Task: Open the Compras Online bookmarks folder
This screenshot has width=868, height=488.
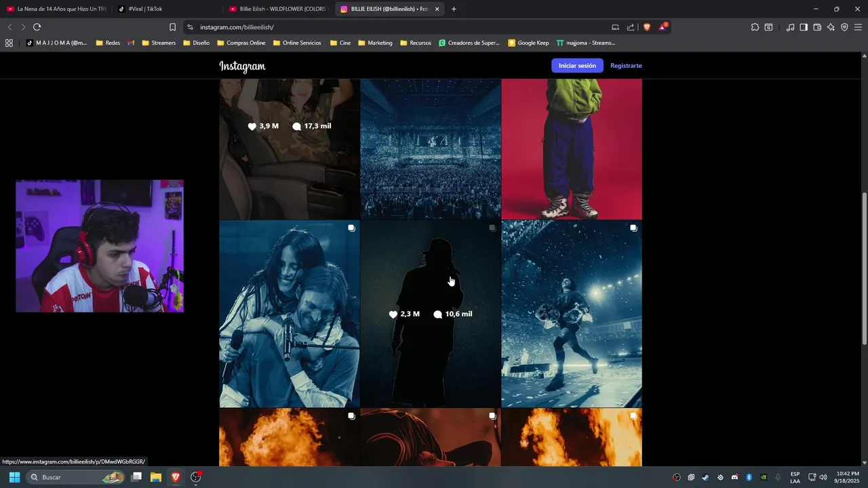Action: click(x=241, y=43)
